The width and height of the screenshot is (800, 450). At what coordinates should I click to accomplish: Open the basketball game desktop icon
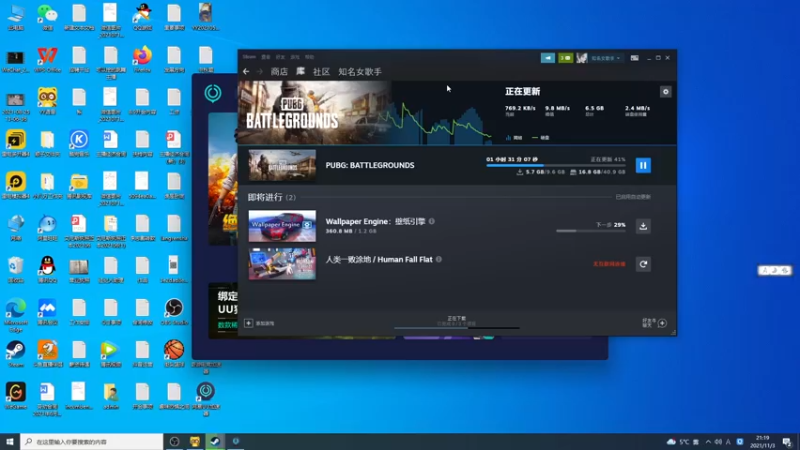coord(174,354)
